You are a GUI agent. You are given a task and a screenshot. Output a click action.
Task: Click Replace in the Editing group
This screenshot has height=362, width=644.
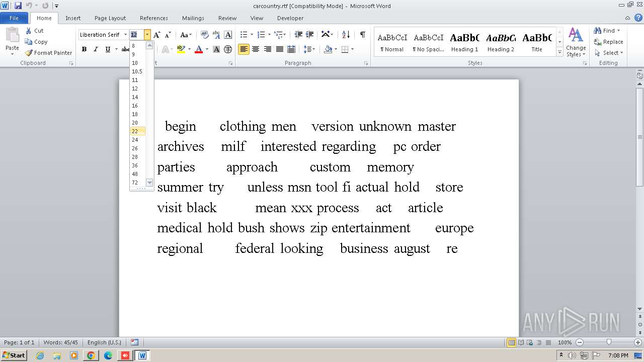pos(609,42)
